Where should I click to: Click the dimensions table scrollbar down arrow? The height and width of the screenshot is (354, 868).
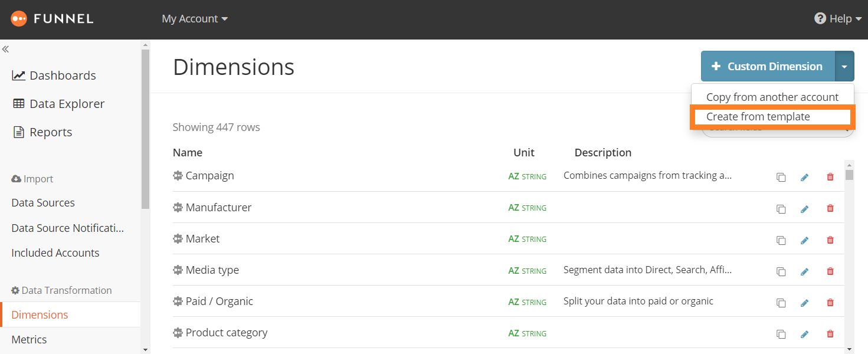click(849, 349)
